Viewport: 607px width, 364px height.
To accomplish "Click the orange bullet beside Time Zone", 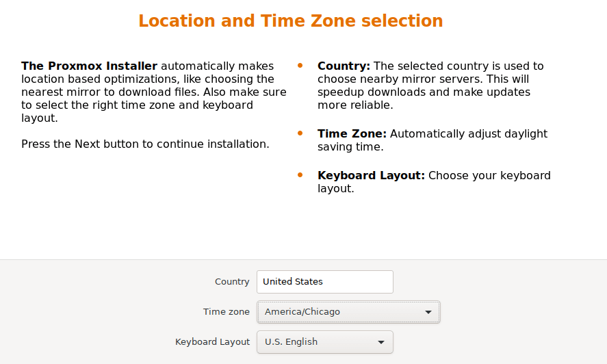I will (300, 133).
